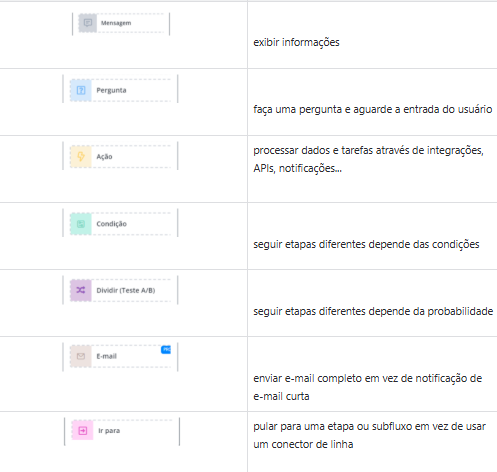Click text 'seguir etapas diferentes depende da probabilidade'

point(373,311)
